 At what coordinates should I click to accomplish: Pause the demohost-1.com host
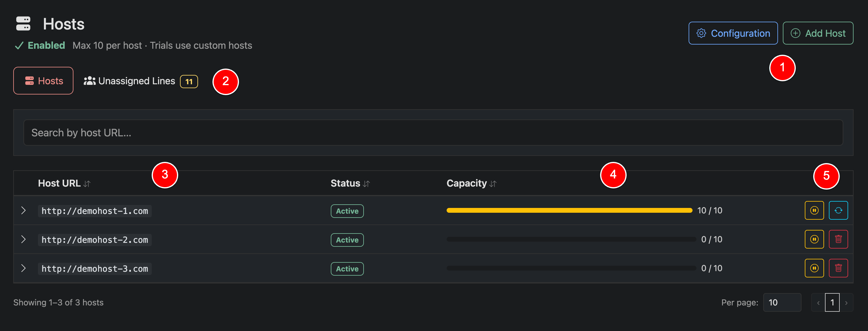[814, 210]
